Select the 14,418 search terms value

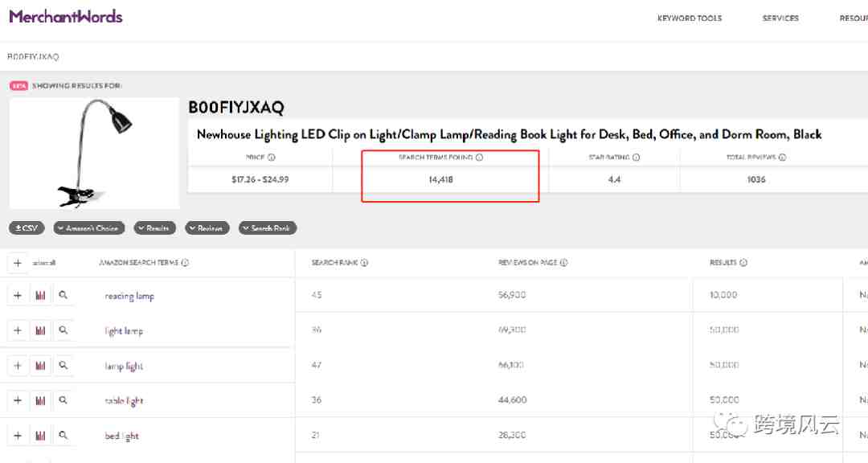coord(440,179)
